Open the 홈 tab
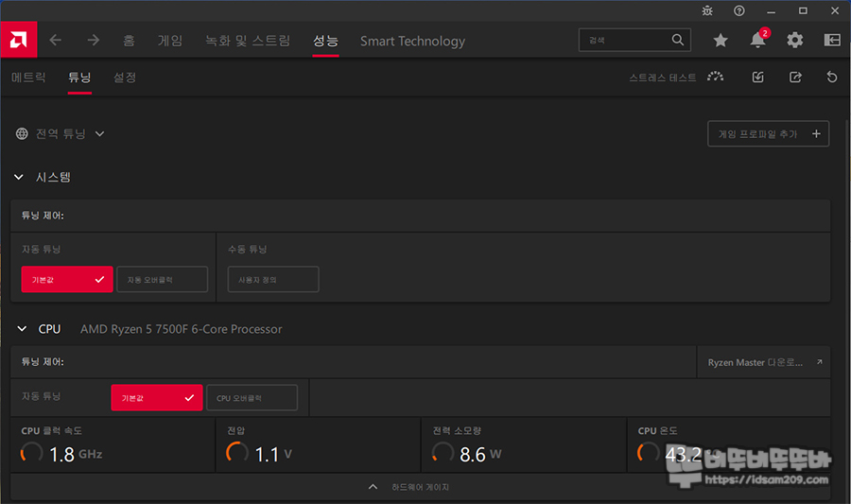 pos(129,41)
